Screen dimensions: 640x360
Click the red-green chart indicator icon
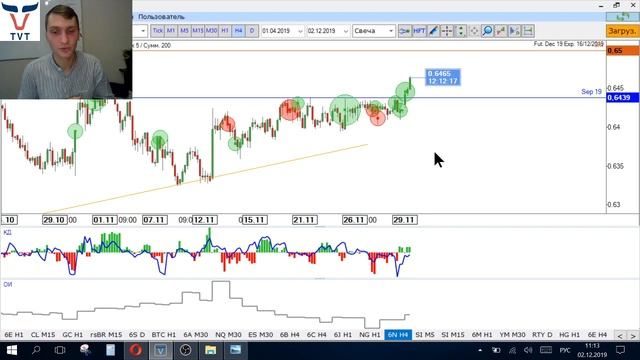501,31
